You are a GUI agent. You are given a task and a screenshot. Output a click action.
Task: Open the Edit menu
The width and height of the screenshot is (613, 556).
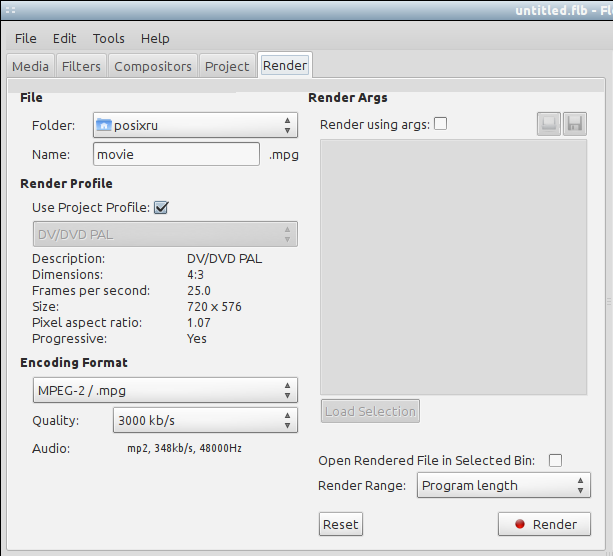(x=65, y=38)
